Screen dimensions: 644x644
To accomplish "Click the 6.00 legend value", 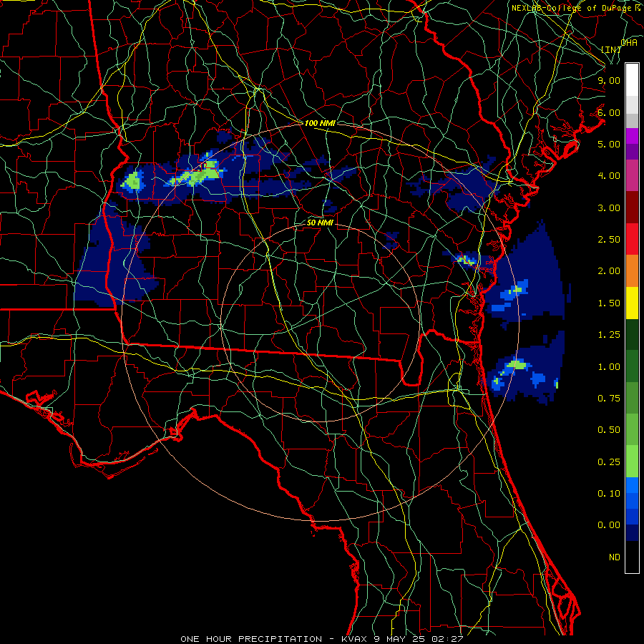I will (609, 112).
